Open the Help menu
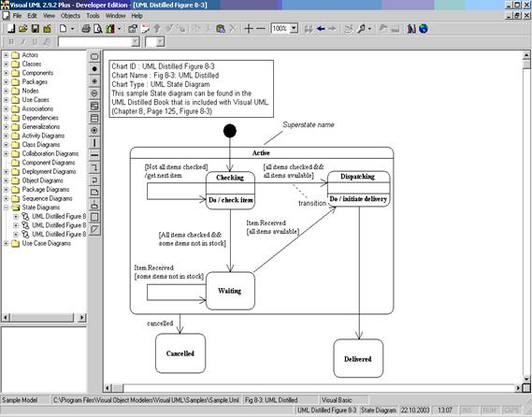 click(x=137, y=16)
